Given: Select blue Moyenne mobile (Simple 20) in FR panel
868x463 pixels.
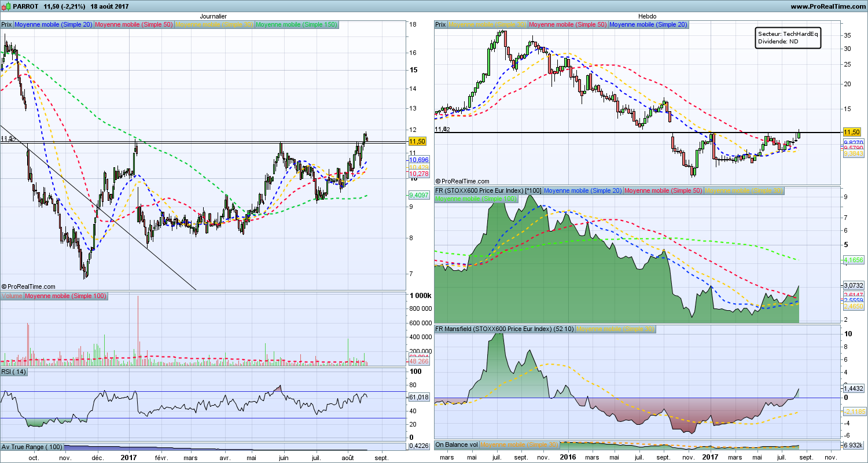Looking at the screenshot, I should pyautogui.click(x=583, y=190).
